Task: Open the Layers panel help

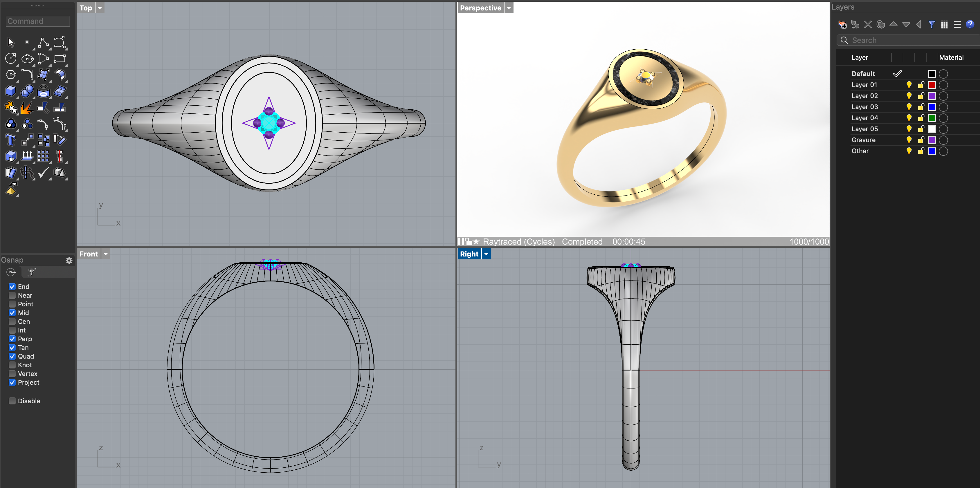Action: [970, 25]
